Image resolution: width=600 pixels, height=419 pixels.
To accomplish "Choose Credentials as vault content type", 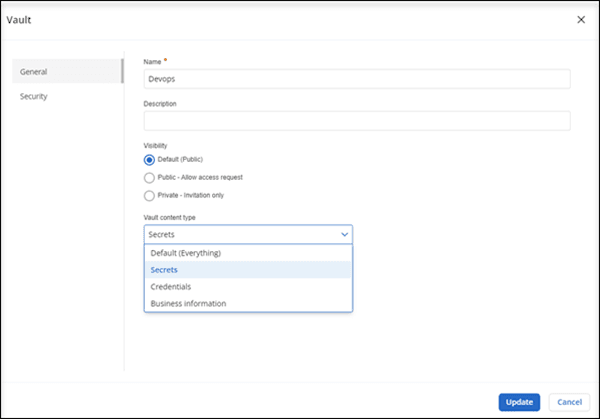I will tap(171, 287).
